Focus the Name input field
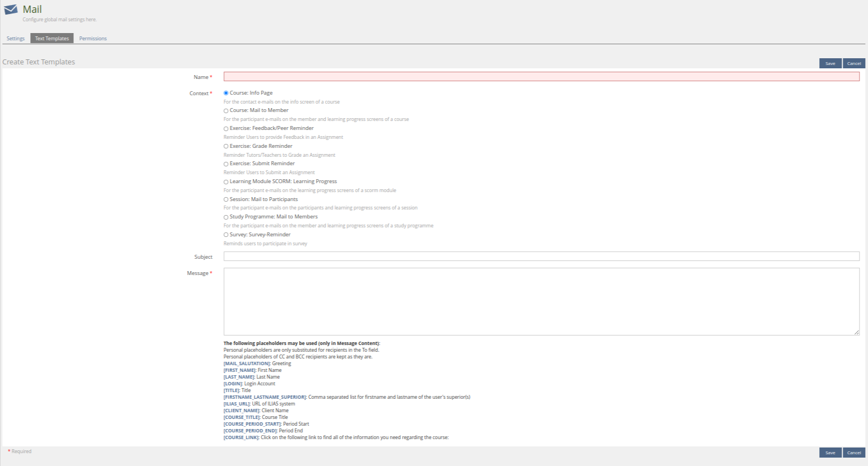The height and width of the screenshot is (466, 868). click(x=541, y=77)
